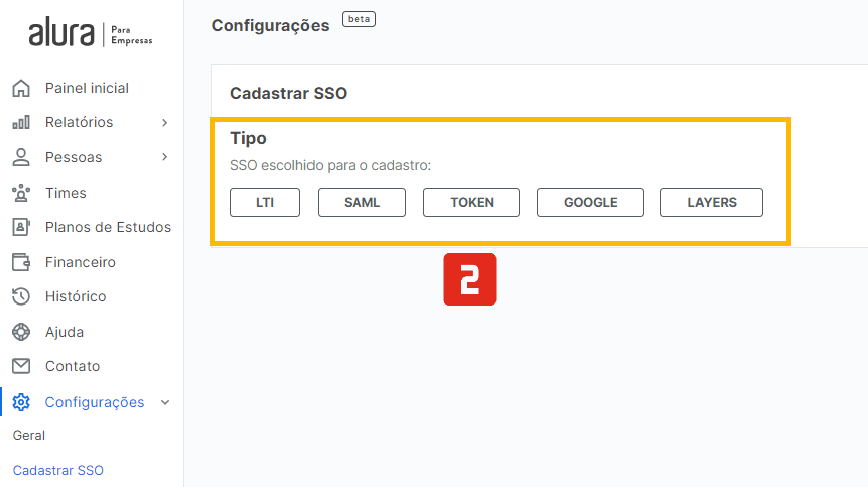Viewport: 868px width, 487px height.
Task: Select the GOOGLE SSO option
Action: point(591,202)
